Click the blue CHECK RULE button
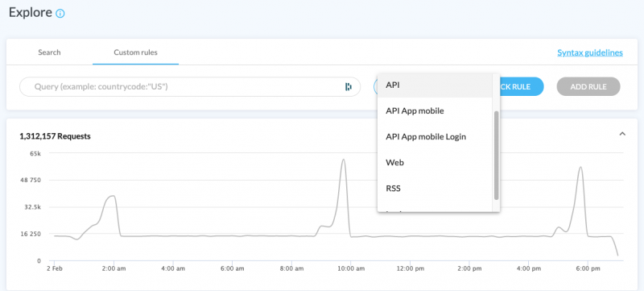 coord(521,87)
